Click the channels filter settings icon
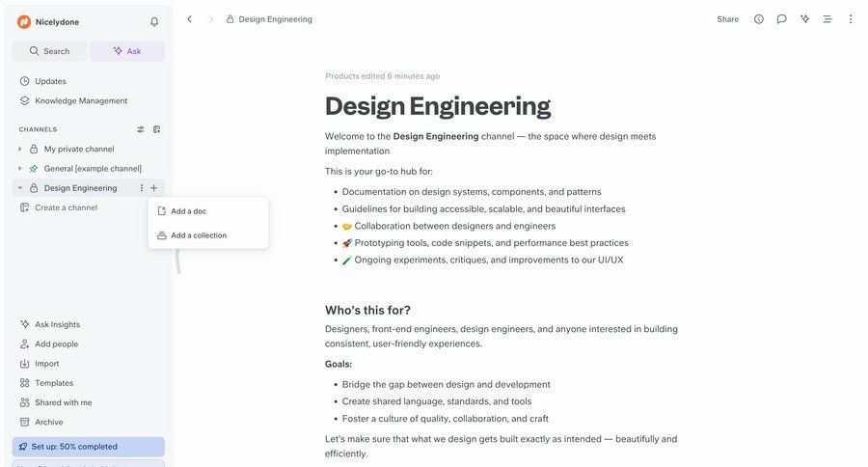The image size is (868, 467). point(141,129)
